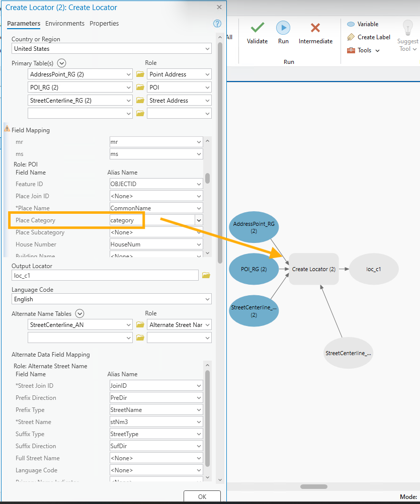Switch to the Properties tab
This screenshot has width=420, height=504.
pos(104,24)
